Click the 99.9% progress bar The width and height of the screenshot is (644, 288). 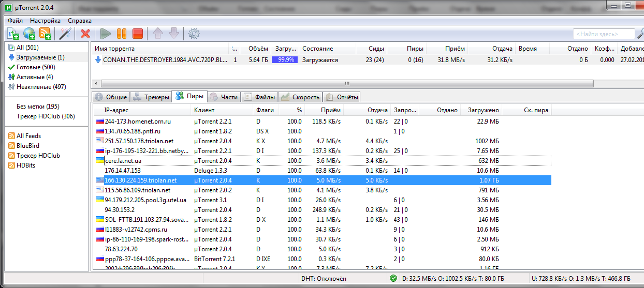(285, 60)
